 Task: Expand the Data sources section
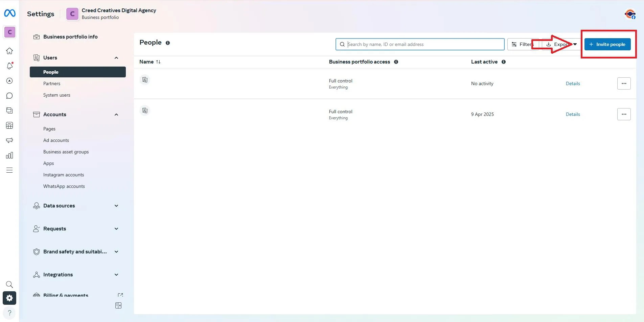coord(116,206)
